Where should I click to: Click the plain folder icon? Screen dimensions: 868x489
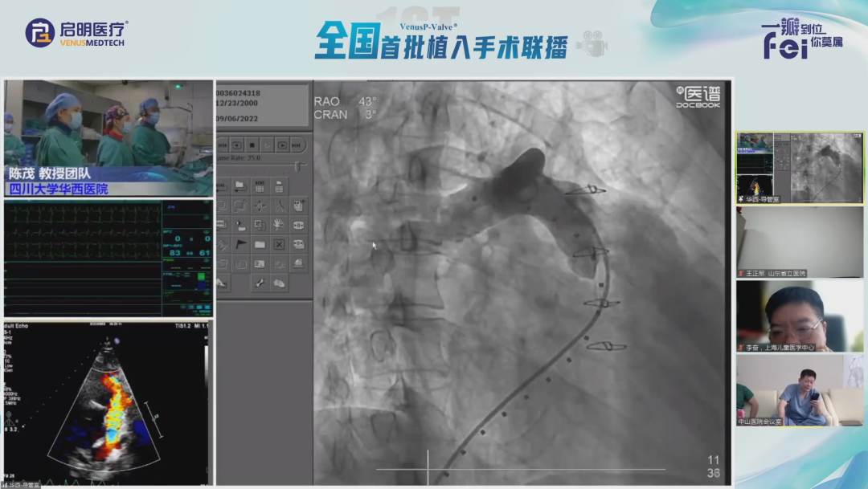[260, 244]
